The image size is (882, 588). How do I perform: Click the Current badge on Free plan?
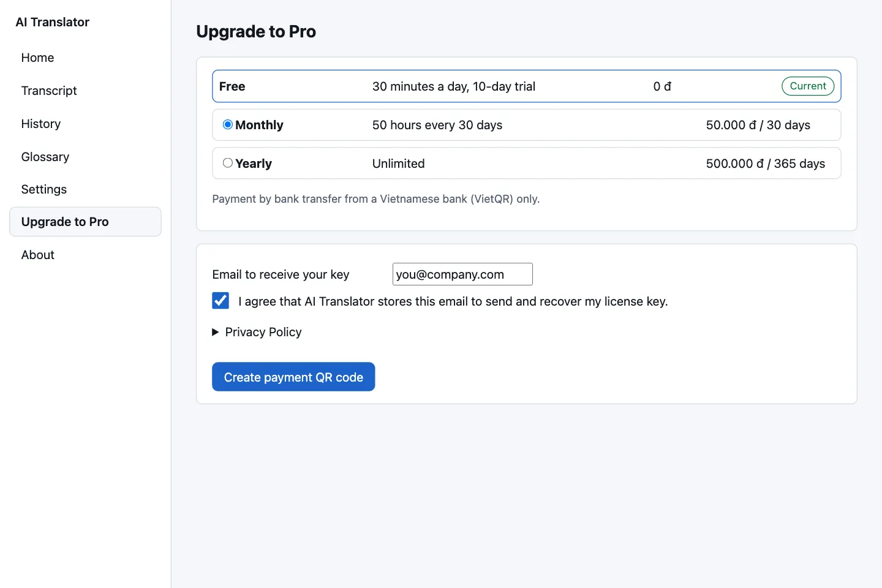808,86
